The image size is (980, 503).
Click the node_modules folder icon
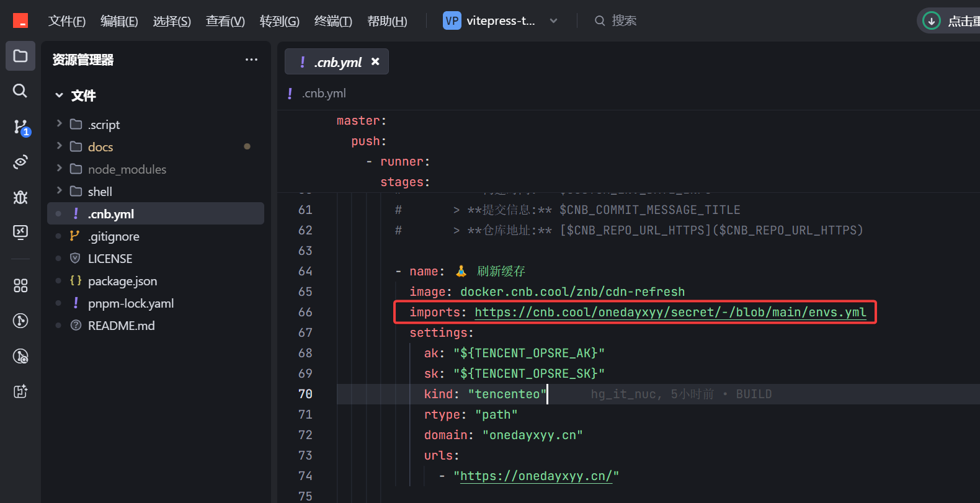[x=76, y=169]
